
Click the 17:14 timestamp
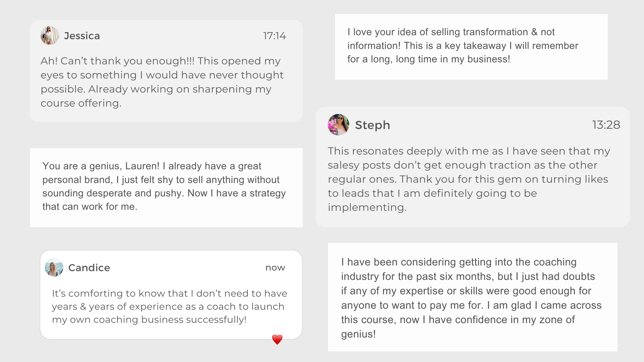tap(274, 36)
